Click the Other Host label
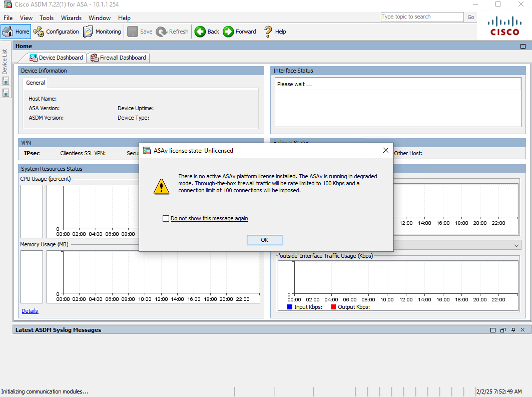This screenshot has width=532, height=397. (x=408, y=153)
